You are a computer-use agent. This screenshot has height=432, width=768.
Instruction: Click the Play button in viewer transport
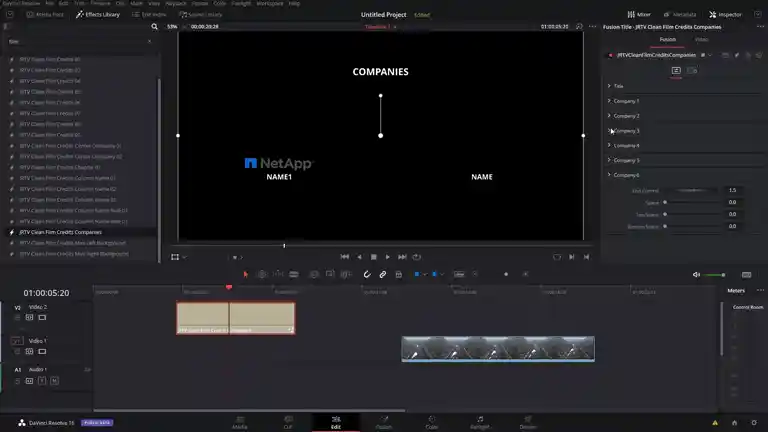point(387,257)
